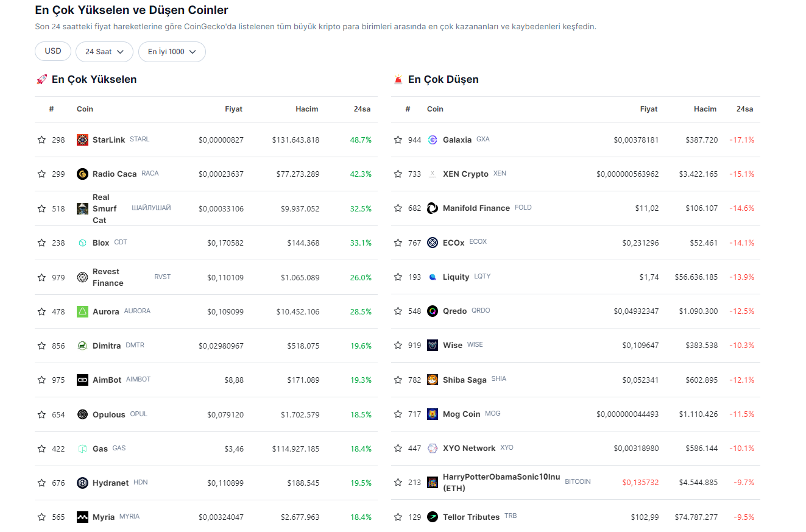This screenshot has height=532, width=806.
Task: Select the USD currency selector
Action: click(x=53, y=51)
